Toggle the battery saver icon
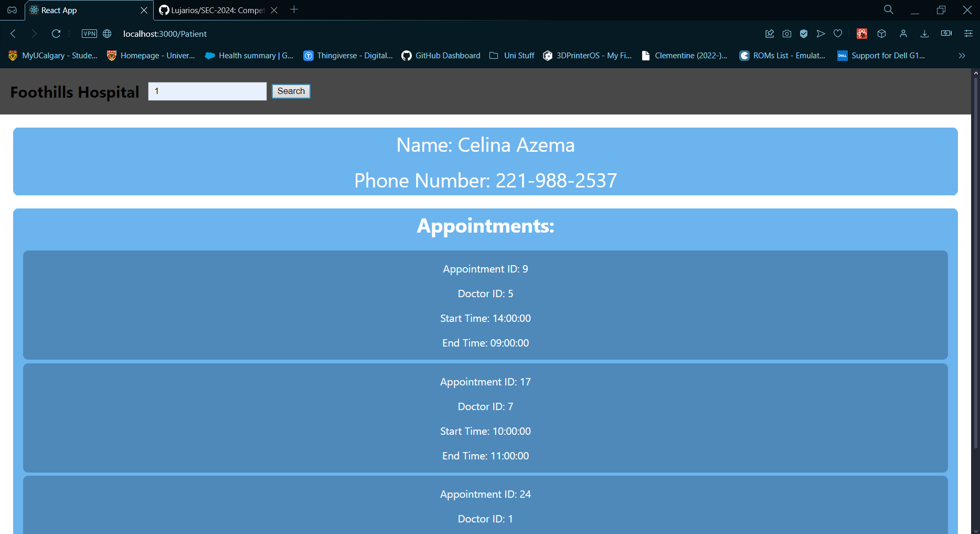The height and width of the screenshot is (534, 980). point(946,34)
